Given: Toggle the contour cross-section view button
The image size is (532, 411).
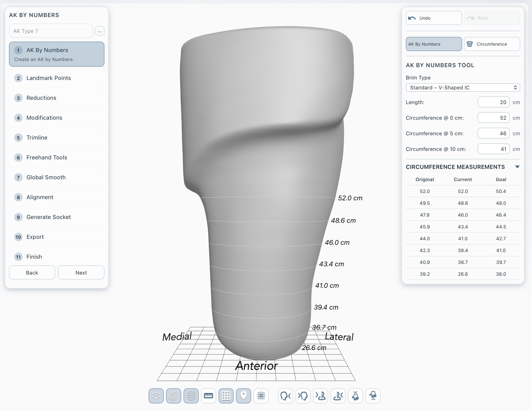Looking at the screenshot, I should (x=173, y=396).
